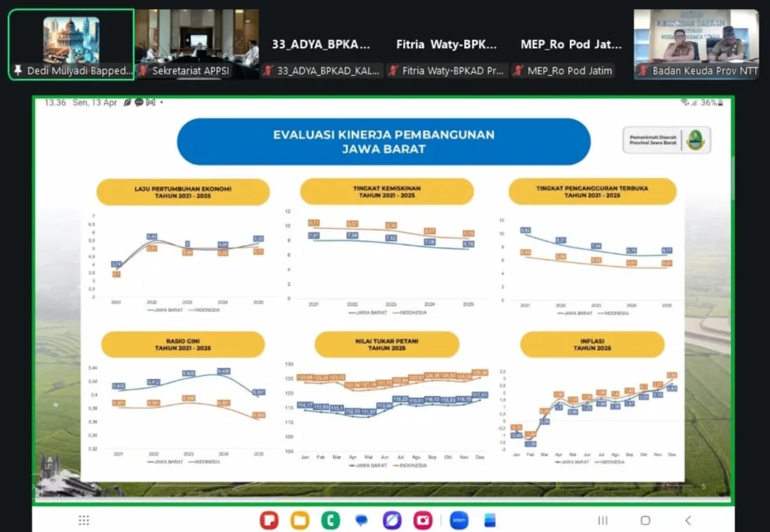
Task: Click the Pemerintah Daerah Provinsi Jawa Barat logo
Action: (x=666, y=141)
